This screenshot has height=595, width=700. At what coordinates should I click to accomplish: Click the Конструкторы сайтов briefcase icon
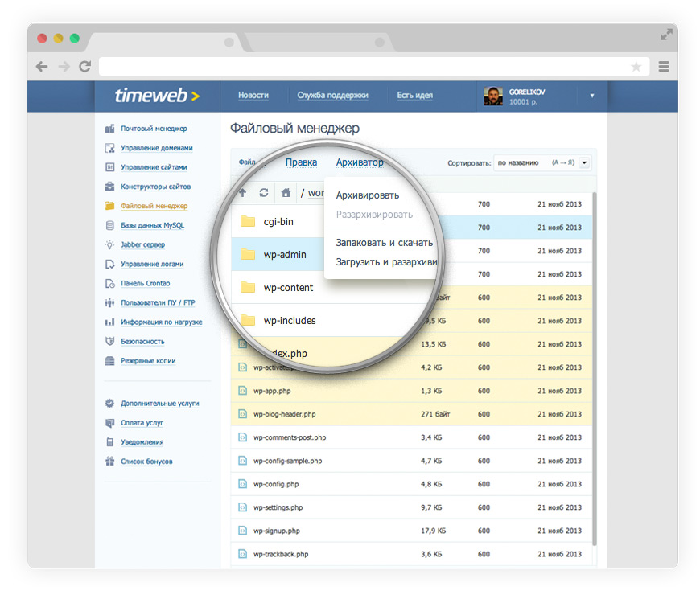click(109, 187)
